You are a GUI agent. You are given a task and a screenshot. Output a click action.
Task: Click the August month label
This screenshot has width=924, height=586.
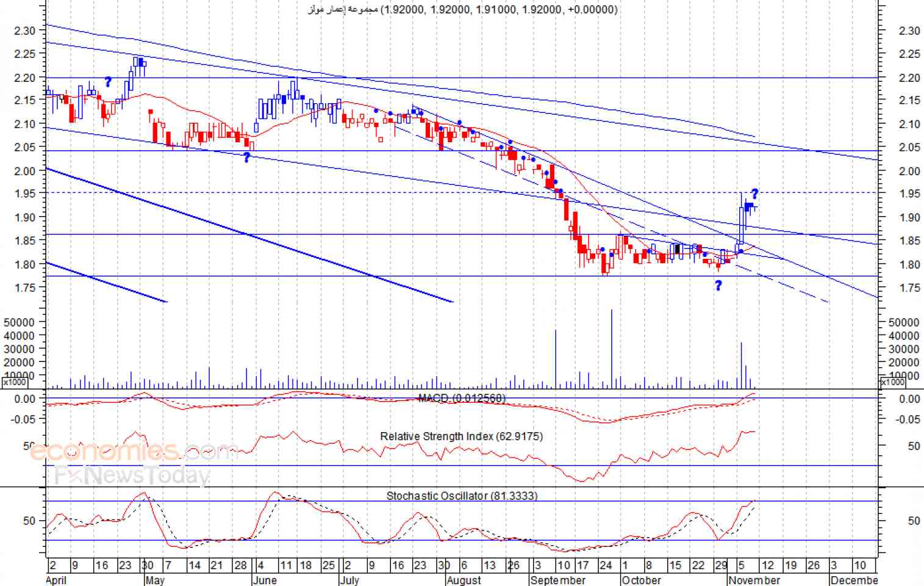(x=464, y=580)
